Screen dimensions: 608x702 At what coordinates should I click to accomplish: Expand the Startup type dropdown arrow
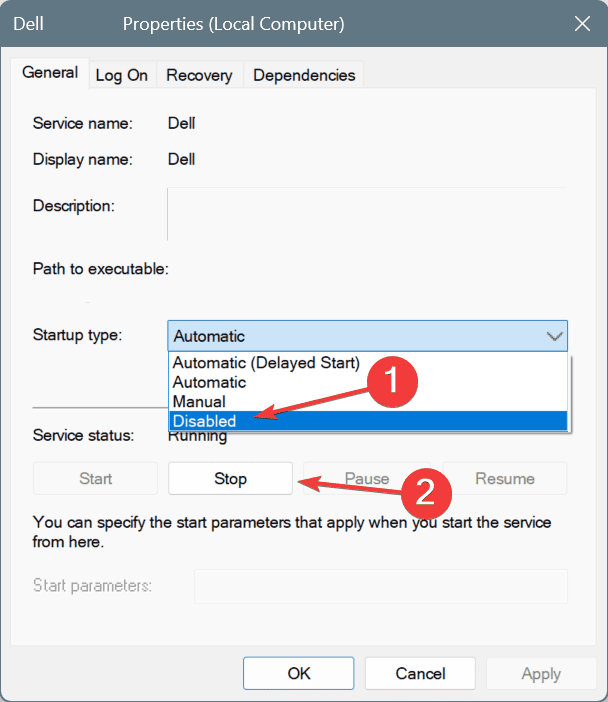pos(554,336)
